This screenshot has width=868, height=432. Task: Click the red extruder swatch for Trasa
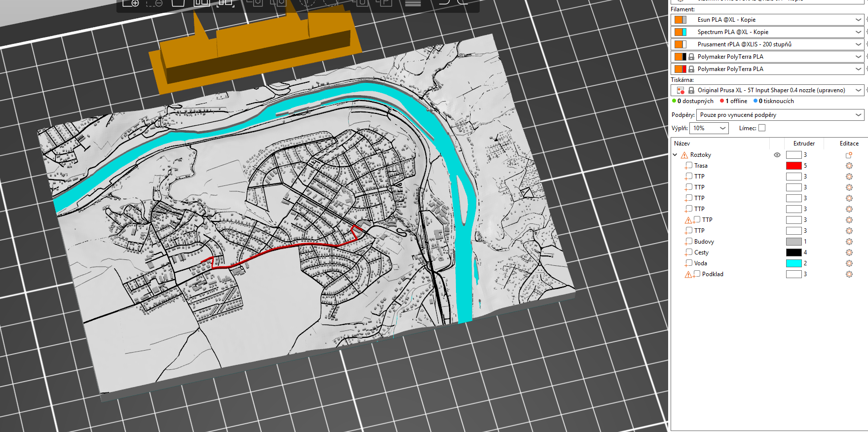793,166
